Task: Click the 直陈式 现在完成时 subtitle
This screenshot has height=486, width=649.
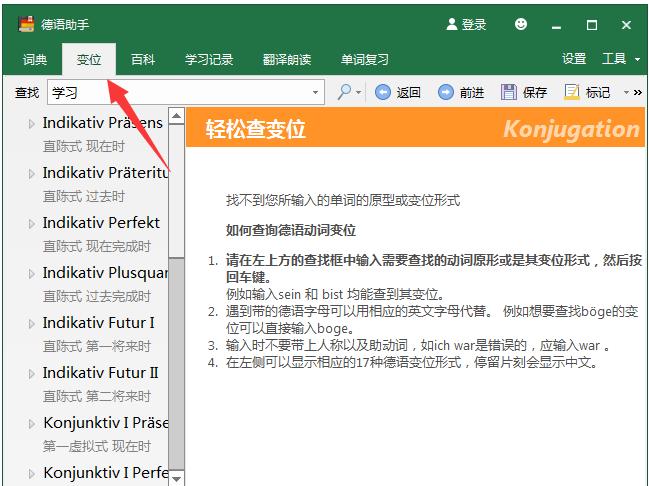Action: [x=97, y=247]
